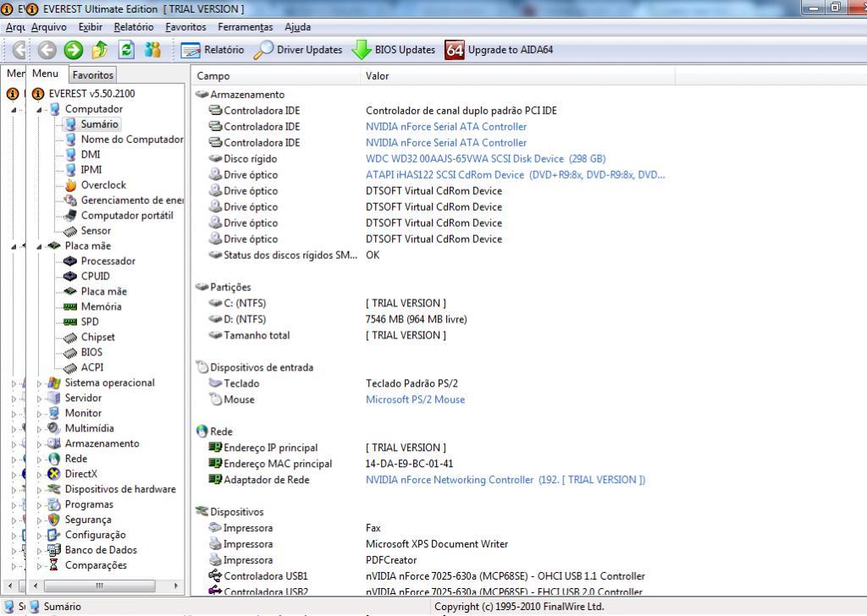Select Sumário in the tree

click(x=100, y=124)
